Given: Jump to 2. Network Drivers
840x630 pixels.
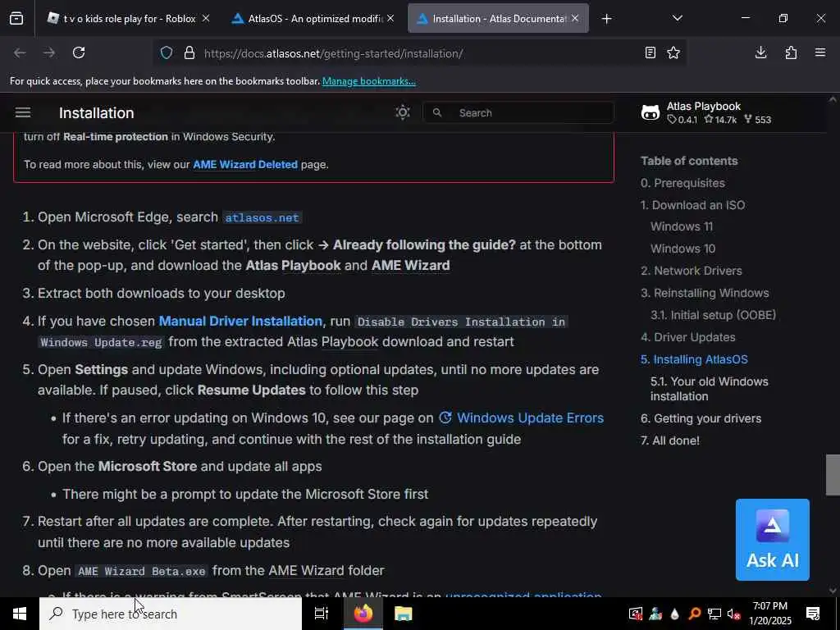Looking at the screenshot, I should point(691,271).
